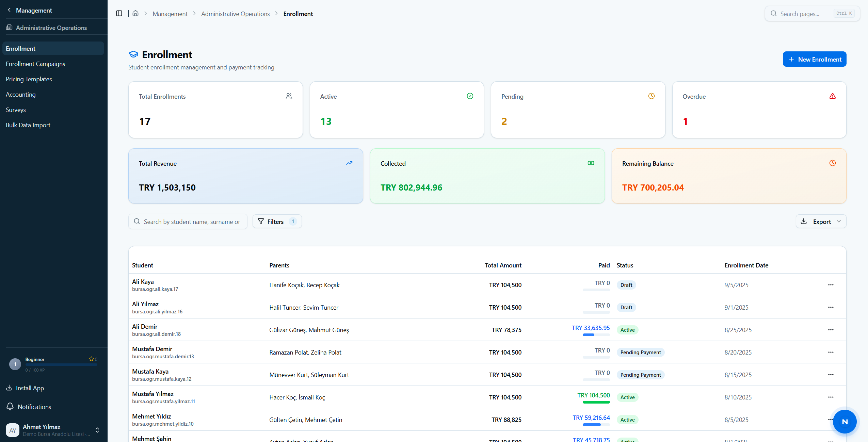Click the graduation cap icon by Enrollment title
868x442 pixels.
tap(133, 54)
